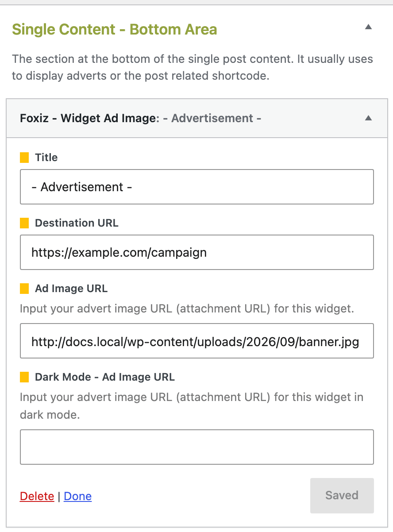Click the yellow marker beside Destination URL
This screenshot has width=393, height=532.
tap(24, 223)
